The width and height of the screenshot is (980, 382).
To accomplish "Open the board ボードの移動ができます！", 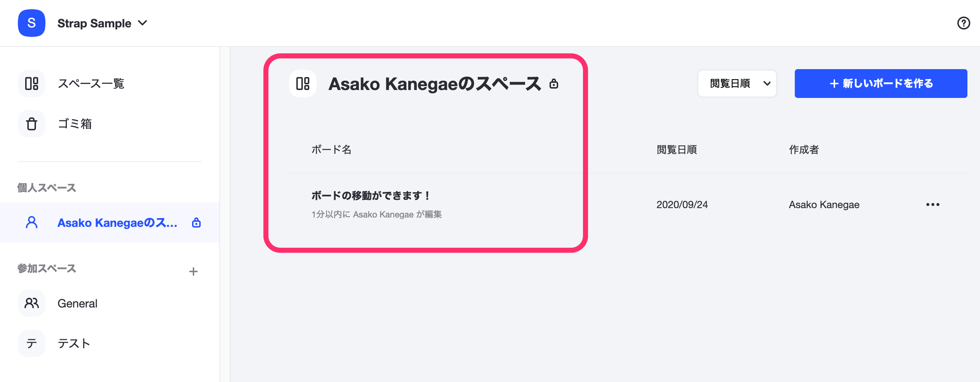I will (x=371, y=196).
